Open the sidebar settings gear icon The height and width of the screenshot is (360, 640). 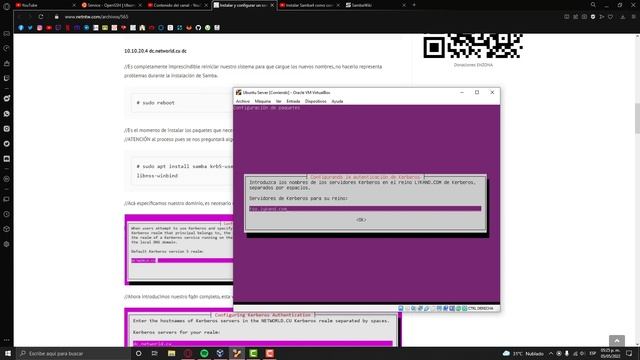[x=7, y=244]
